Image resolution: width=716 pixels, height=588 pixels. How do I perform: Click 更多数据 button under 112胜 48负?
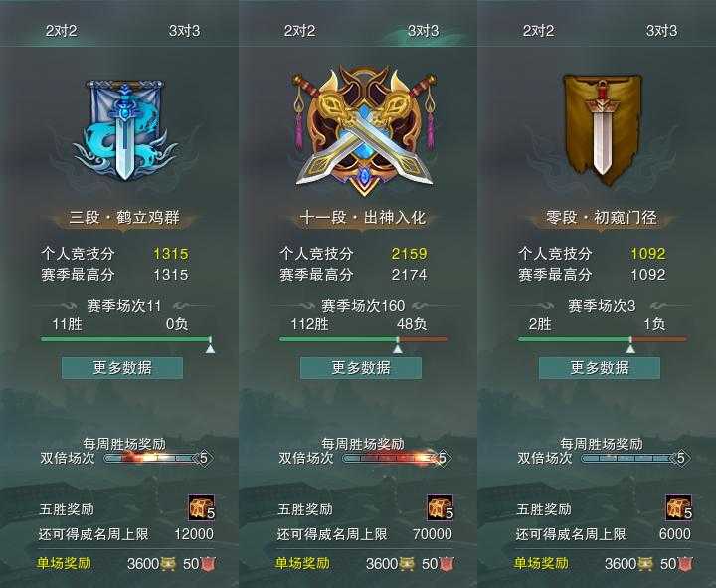361,368
